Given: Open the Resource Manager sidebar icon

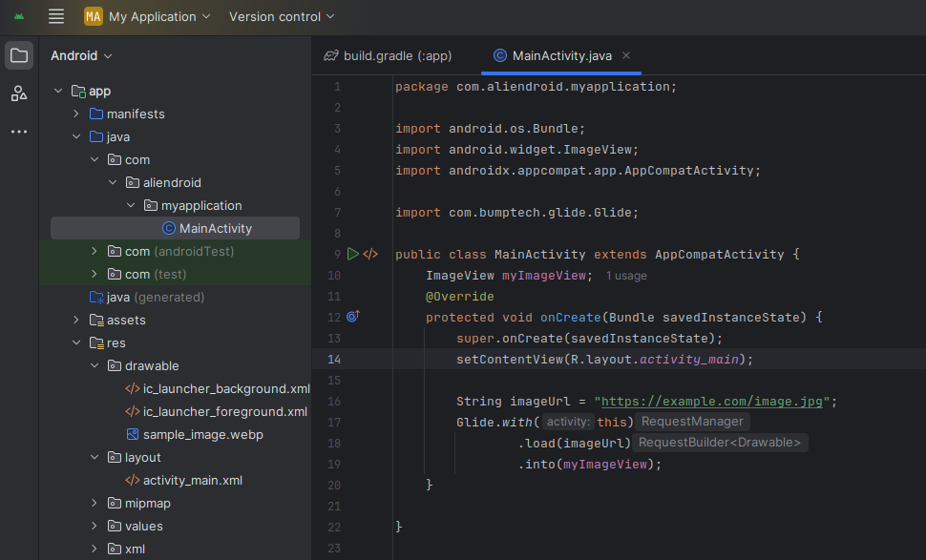Looking at the screenshot, I should pyautogui.click(x=19, y=93).
